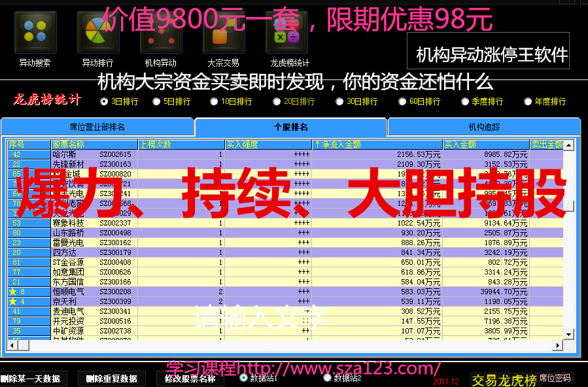
Task: Click the star icon beside row 8
Action: [12, 292]
